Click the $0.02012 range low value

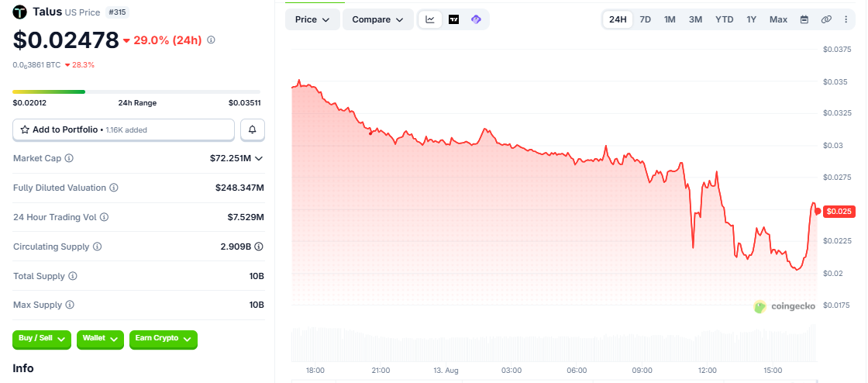coord(29,103)
